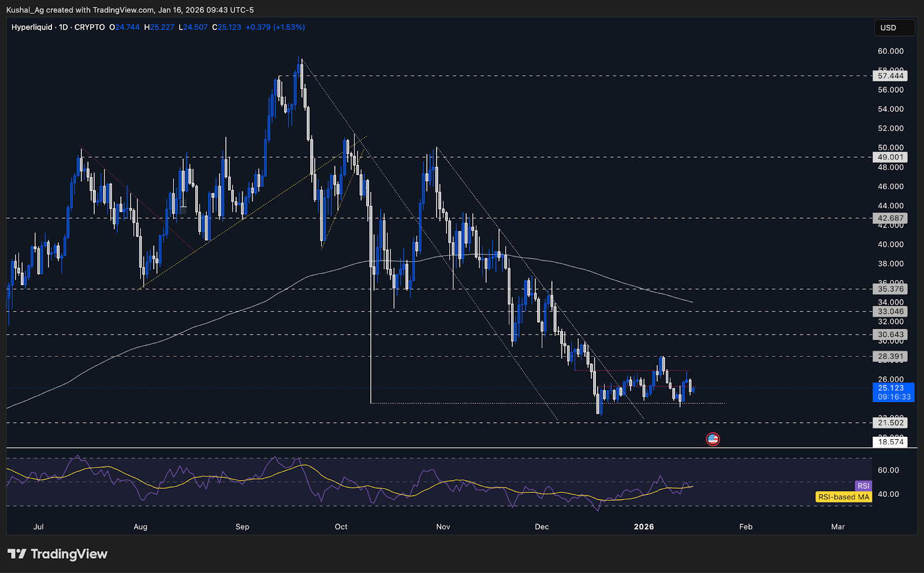Select the 49.001 price level label
The width and height of the screenshot is (924, 573).
[x=890, y=157]
